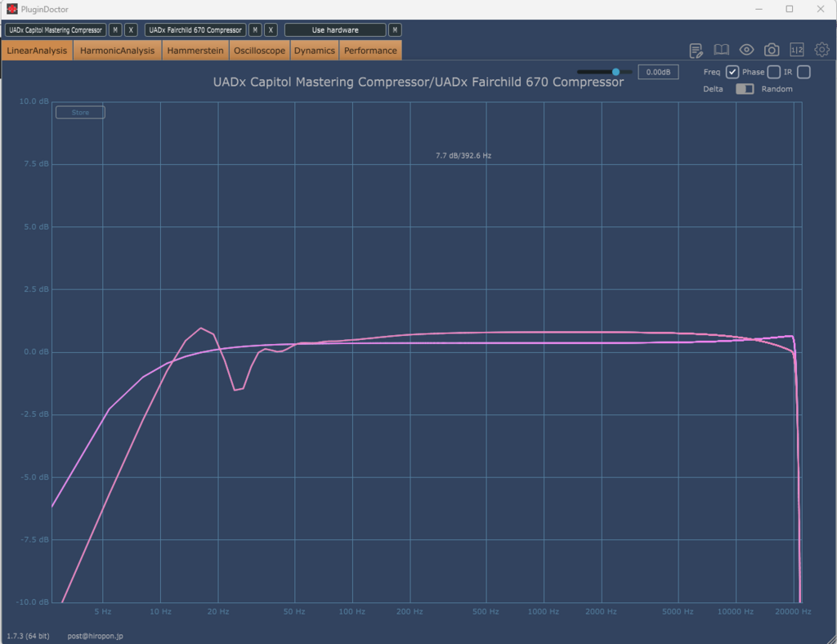Open the UADx Capitol Mastering Compressor plugin slot
This screenshot has width=837, height=644.
tap(56, 30)
